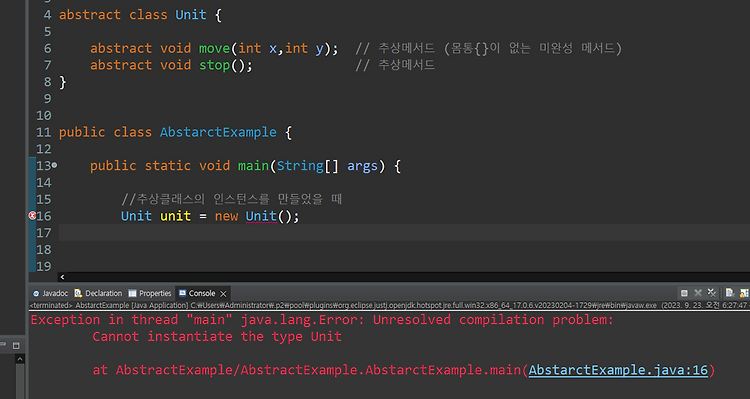This screenshot has height=399, width=750.
Task: Click the Korean comment on line 15
Action: click(232, 199)
